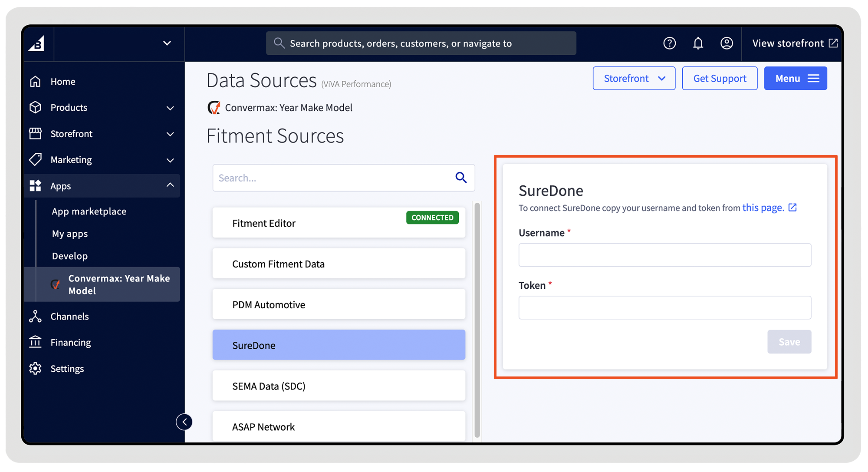The image size is (868, 472).
Task: Open the help question mark icon
Action: tap(669, 43)
